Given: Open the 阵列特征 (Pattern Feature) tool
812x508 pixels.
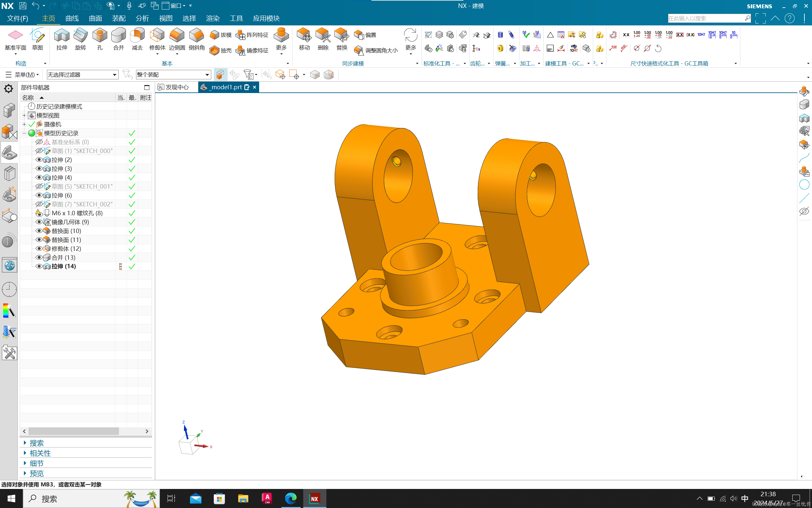Looking at the screenshot, I should [x=252, y=35].
